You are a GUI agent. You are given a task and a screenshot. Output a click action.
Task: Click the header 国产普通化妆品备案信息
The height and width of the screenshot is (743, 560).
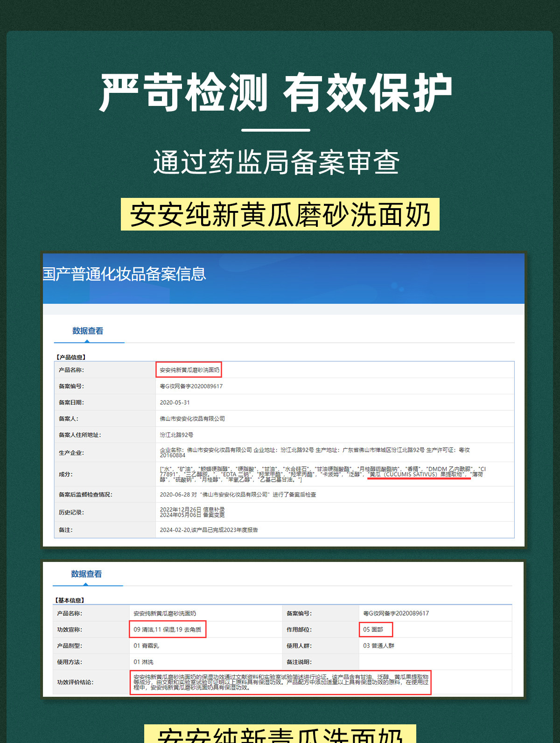click(x=124, y=274)
